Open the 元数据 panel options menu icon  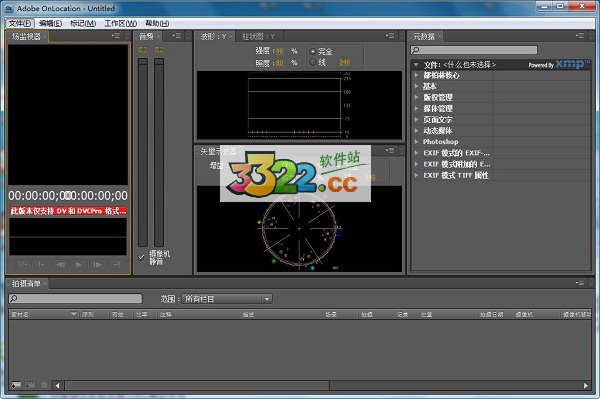click(x=579, y=36)
